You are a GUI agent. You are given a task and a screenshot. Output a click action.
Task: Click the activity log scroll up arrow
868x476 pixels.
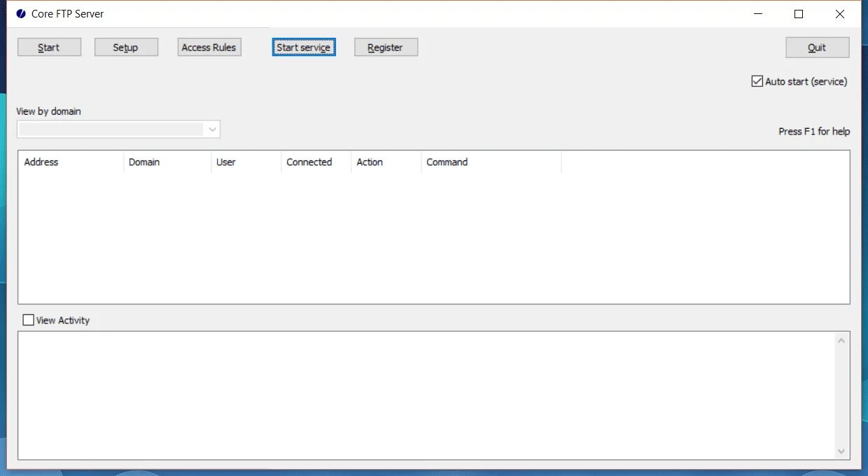(841, 341)
